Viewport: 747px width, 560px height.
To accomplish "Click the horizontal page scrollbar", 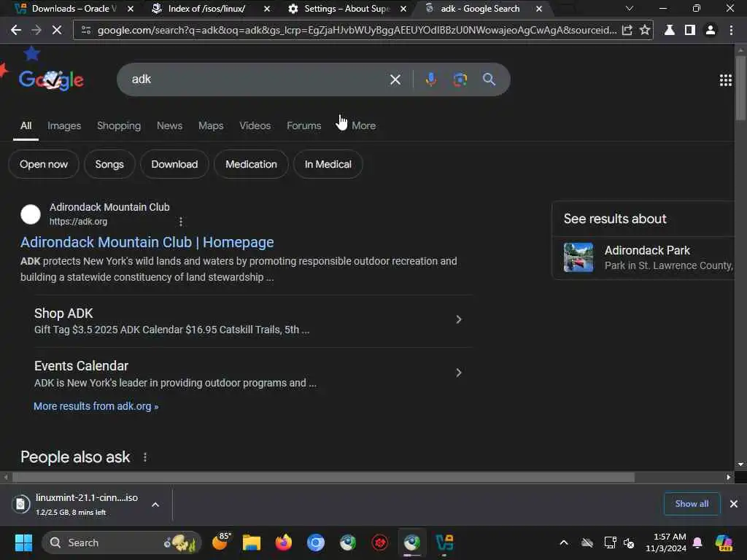I will 323,477.
